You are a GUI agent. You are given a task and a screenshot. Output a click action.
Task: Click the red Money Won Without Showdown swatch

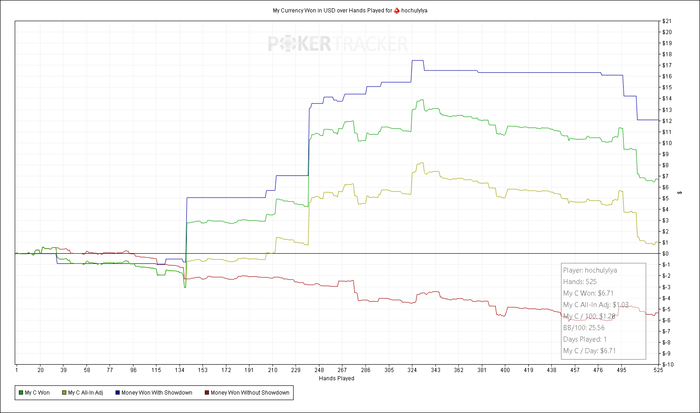(x=207, y=393)
